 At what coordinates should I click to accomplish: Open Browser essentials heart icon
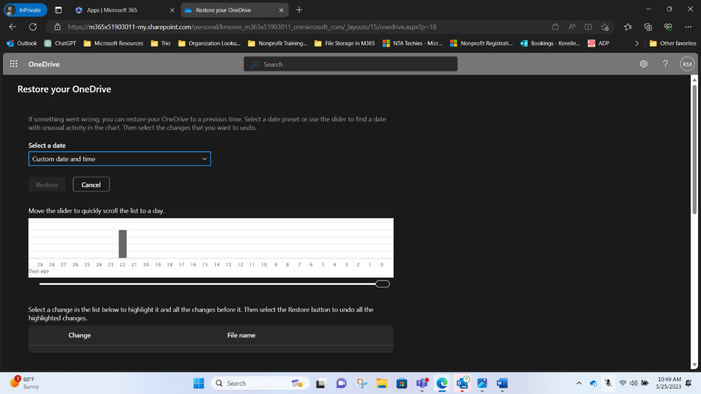pos(668,27)
